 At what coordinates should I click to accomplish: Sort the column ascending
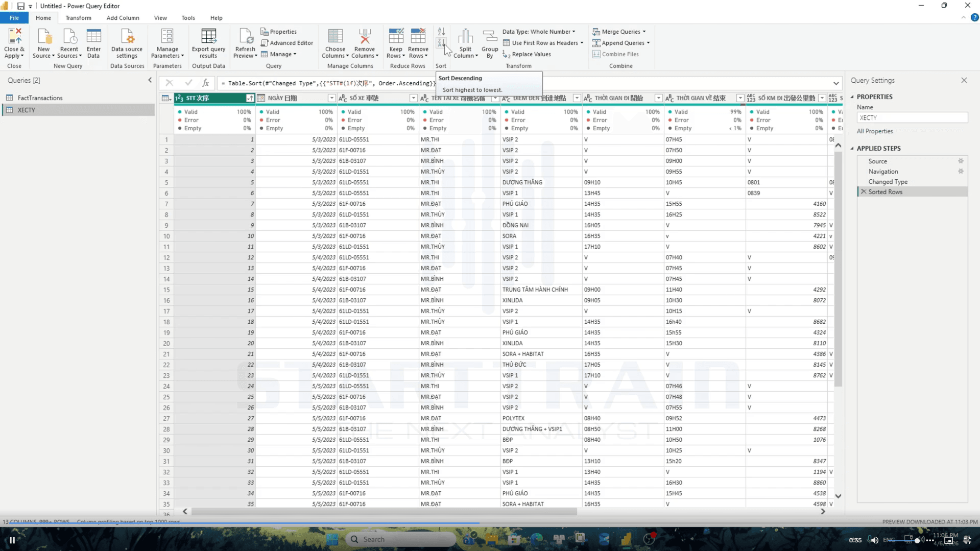(x=441, y=32)
